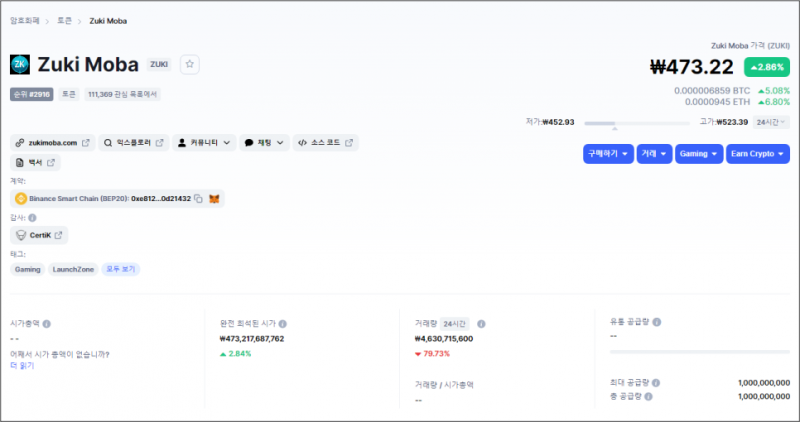Click the 24시간 volume period label
This screenshot has width=800, height=422.
[454, 324]
